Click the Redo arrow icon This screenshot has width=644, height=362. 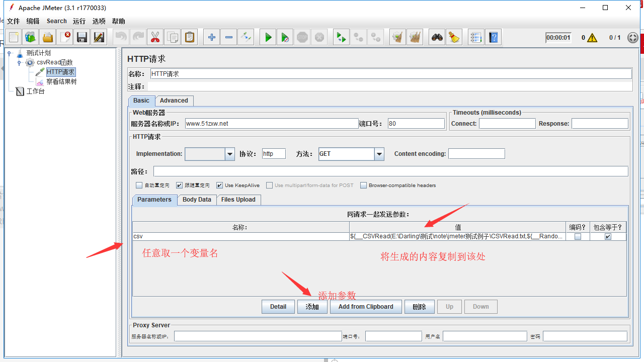click(138, 37)
